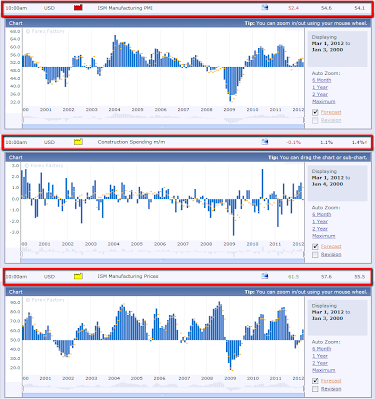The width and height of the screenshot is (375, 400).
Task: Select 6 Month zoom for Construction Spending chart
Action: click(322, 214)
